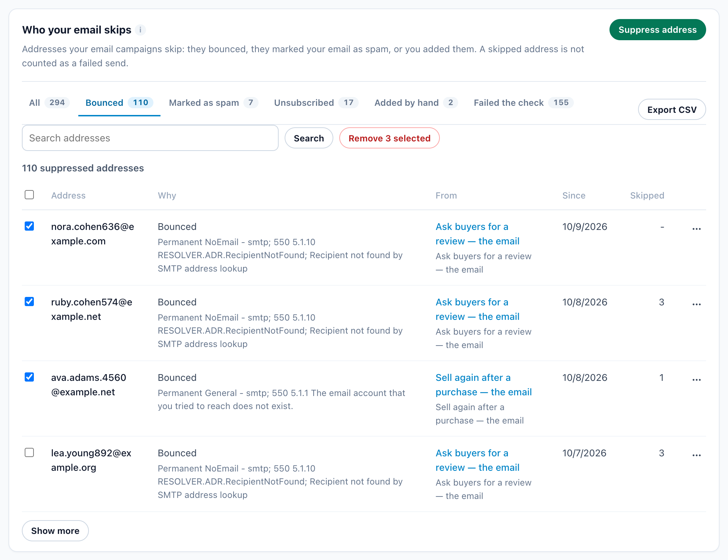The height and width of the screenshot is (560, 728).
Task: Check lea.young892@example.org row
Action: tap(29, 452)
